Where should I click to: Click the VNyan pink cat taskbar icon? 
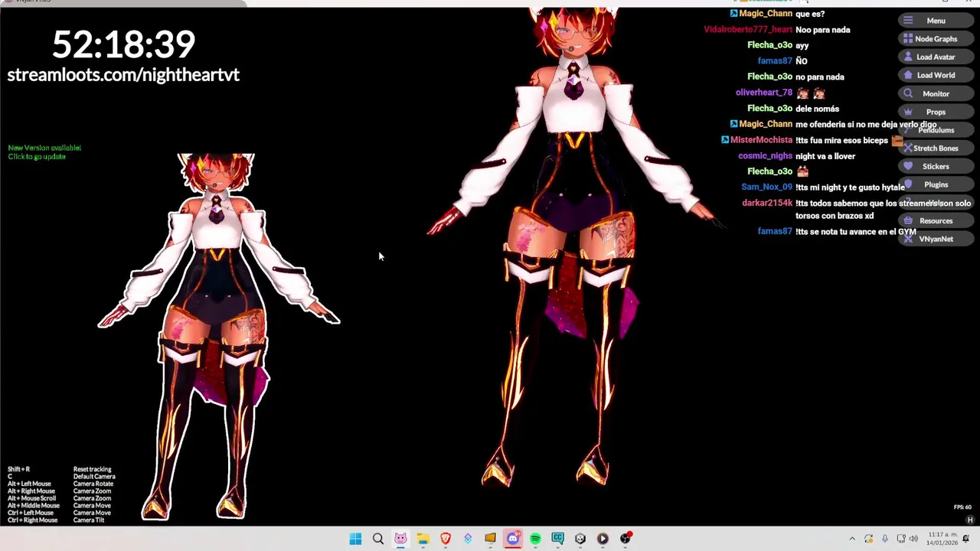point(400,539)
